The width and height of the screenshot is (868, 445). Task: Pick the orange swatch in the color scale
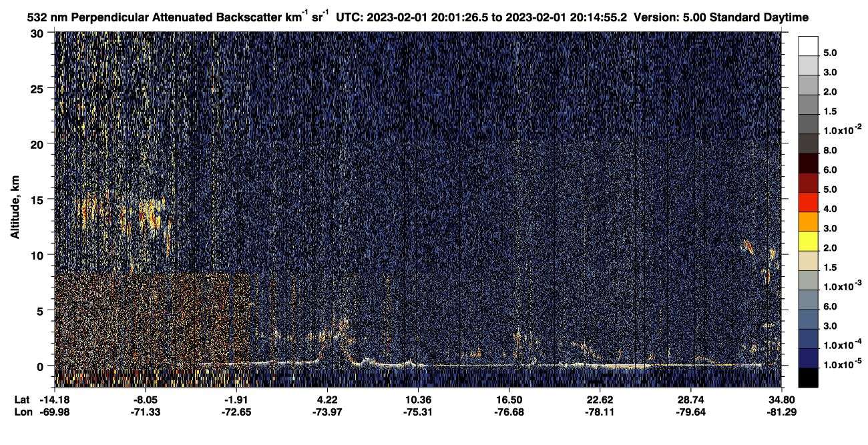coord(808,222)
